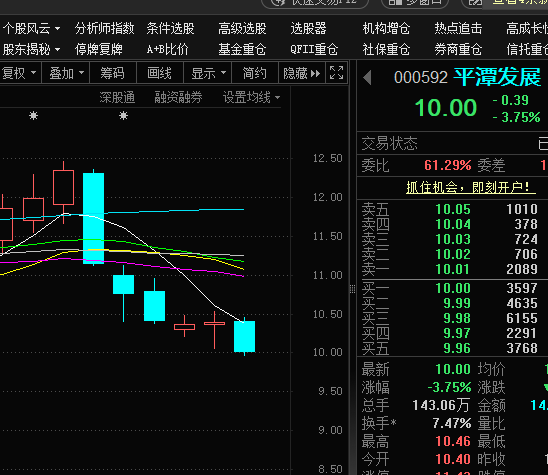Click the 卖一 price 10.01

click(x=453, y=269)
